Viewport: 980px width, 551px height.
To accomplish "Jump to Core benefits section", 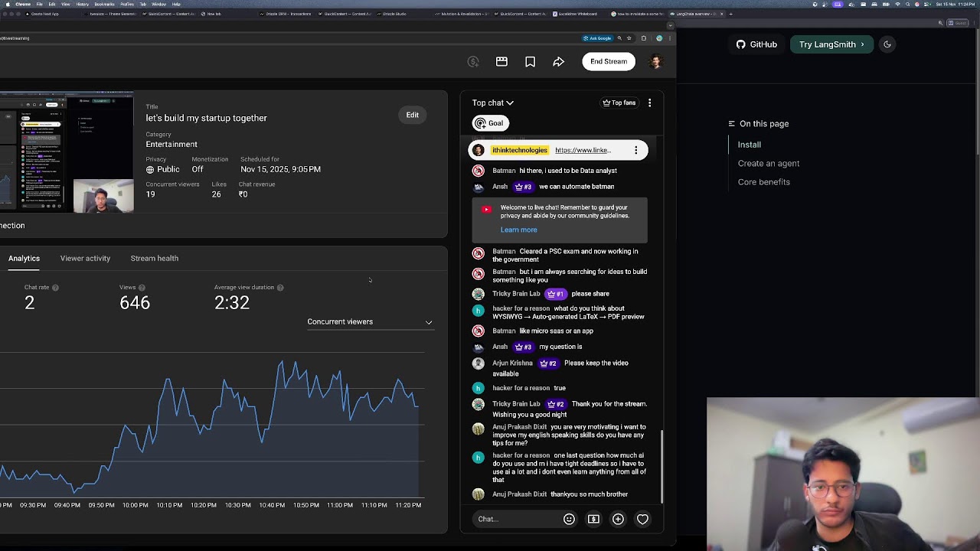I will pos(764,182).
